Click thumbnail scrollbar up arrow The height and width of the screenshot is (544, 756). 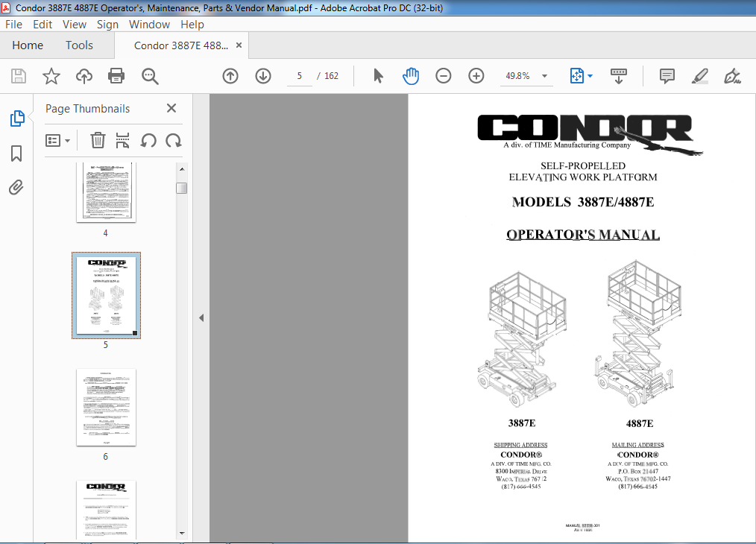click(x=182, y=169)
